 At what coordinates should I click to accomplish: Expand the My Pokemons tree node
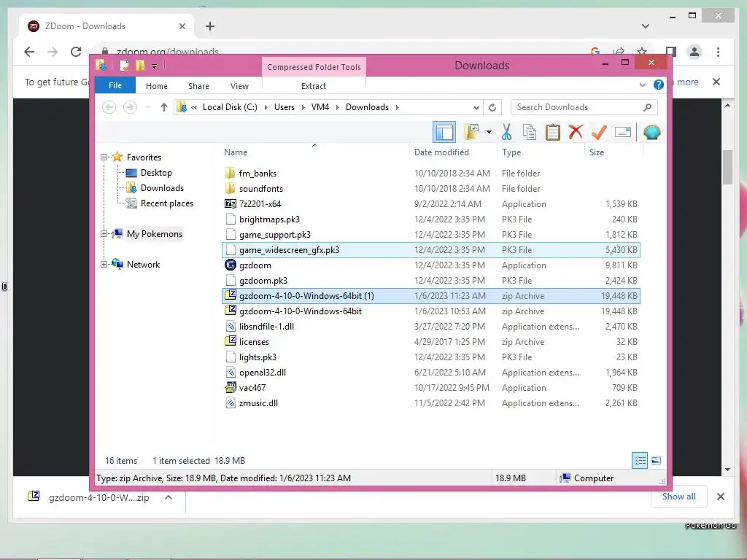coord(104,234)
